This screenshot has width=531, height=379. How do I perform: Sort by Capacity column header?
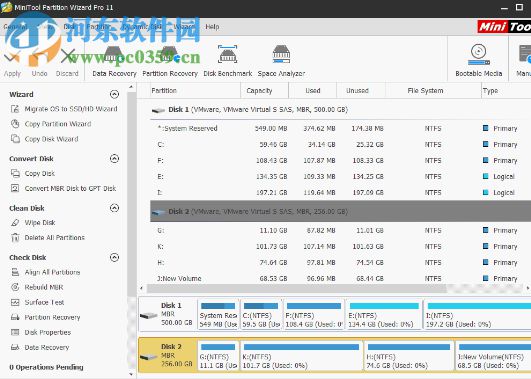(x=264, y=91)
